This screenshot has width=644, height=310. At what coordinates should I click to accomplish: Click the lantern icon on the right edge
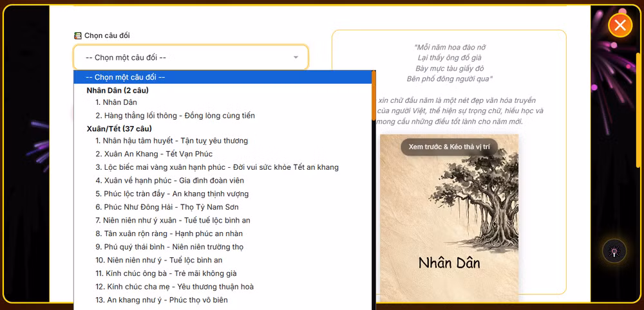click(x=614, y=251)
